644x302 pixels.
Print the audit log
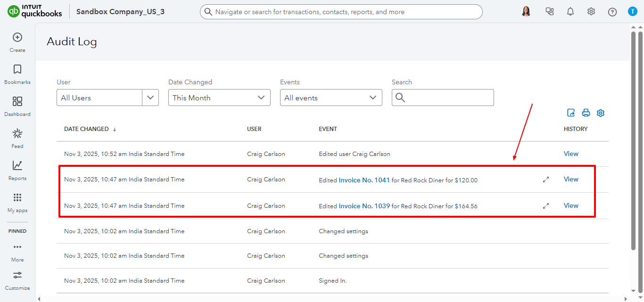tap(586, 113)
